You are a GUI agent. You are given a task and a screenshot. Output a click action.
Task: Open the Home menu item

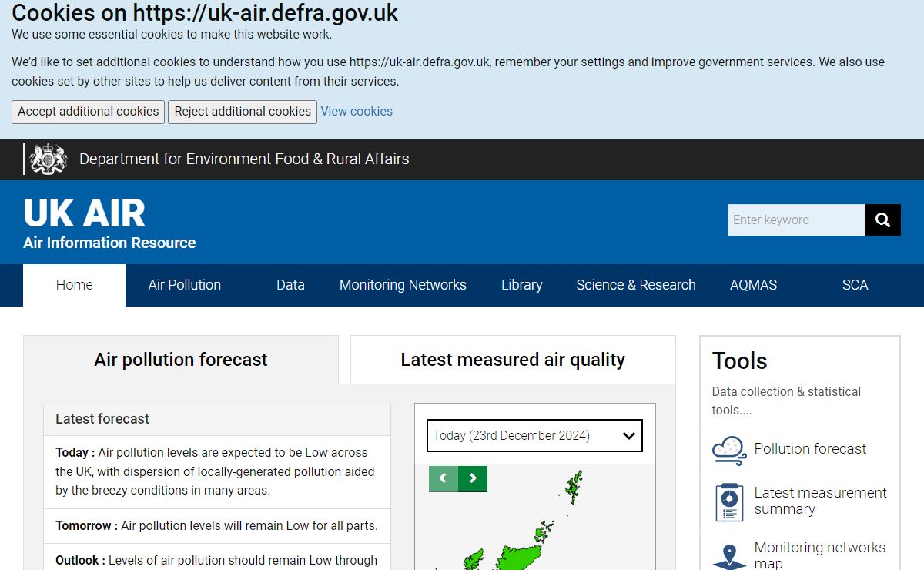pos(74,285)
